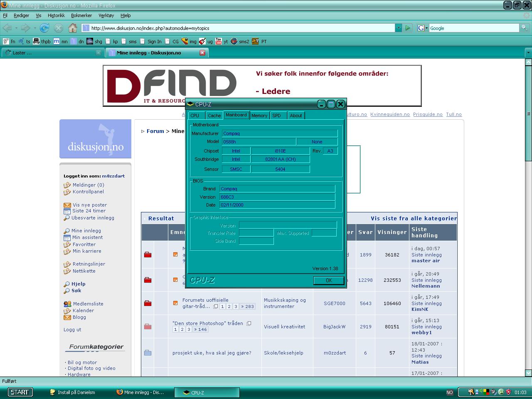
Task: Switch CPU-Z to the SPD tab
Action: coord(277,116)
